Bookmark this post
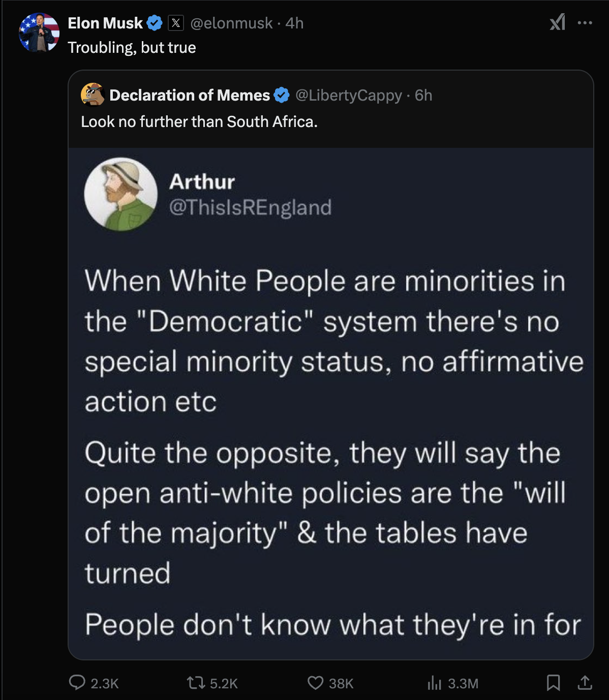The height and width of the screenshot is (700, 609). (x=553, y=682)
